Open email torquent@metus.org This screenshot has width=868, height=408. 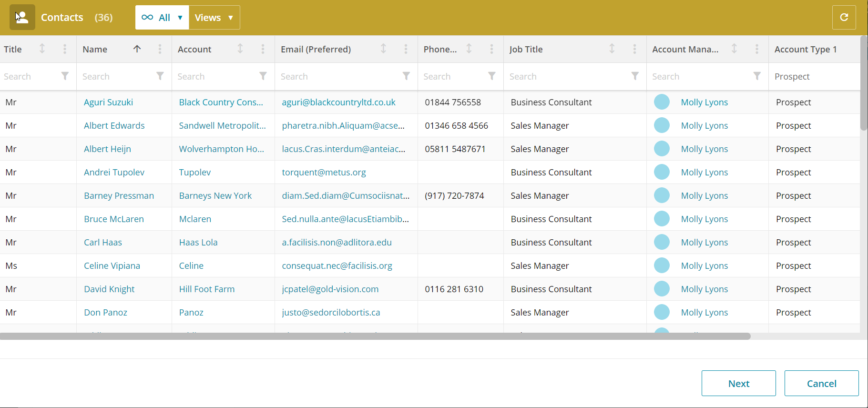[x=324, y=172]
